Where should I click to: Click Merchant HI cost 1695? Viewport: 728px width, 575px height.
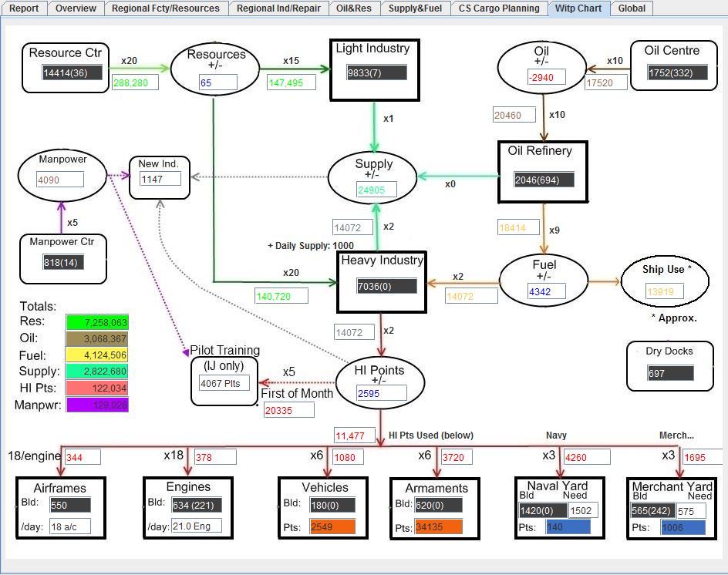point(703,457)
